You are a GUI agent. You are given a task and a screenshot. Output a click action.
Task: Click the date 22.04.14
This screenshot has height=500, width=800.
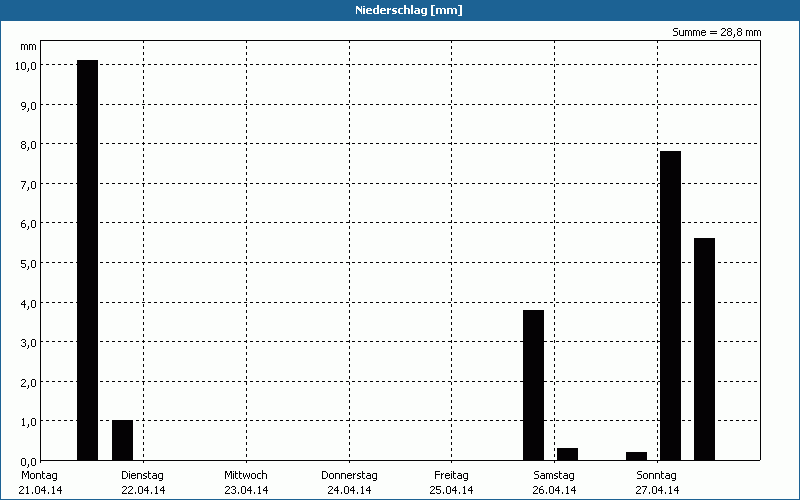143,490
